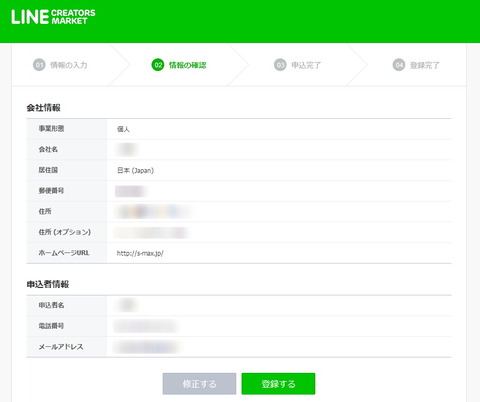
Task: Click the 住所 row label
Action: coord(45,211)
